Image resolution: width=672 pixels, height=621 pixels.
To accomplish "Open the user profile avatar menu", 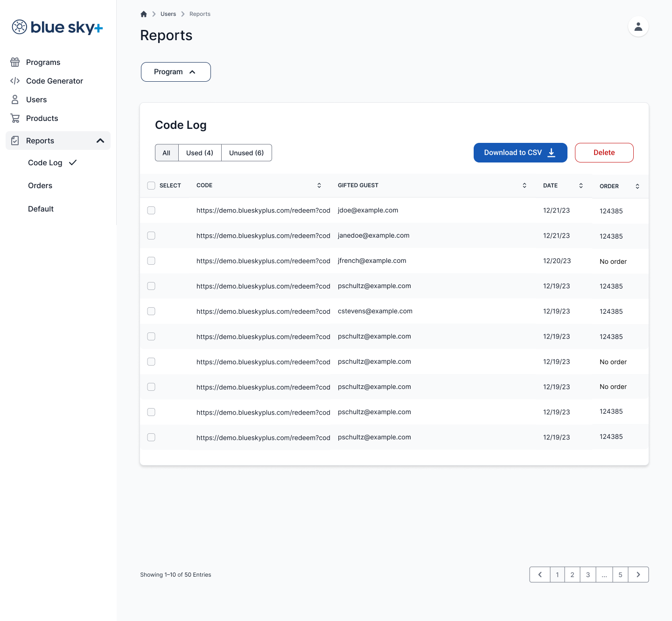I will [x=638, y=27].
